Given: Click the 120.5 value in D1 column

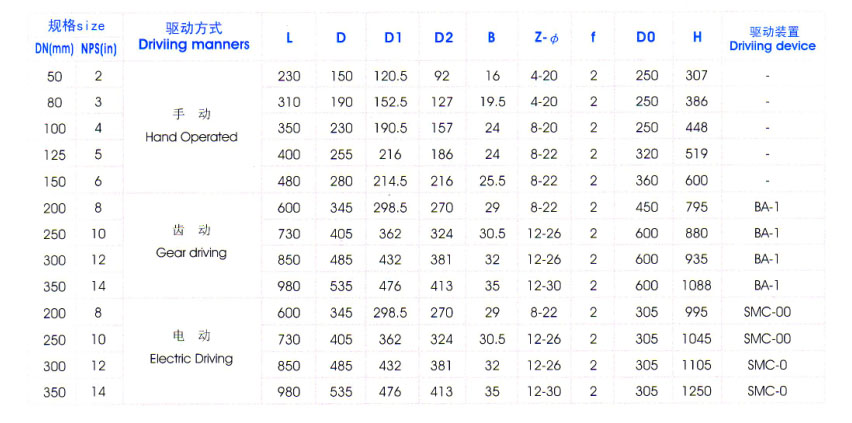Looking at the screenshot, I should [x=391, y=76].
